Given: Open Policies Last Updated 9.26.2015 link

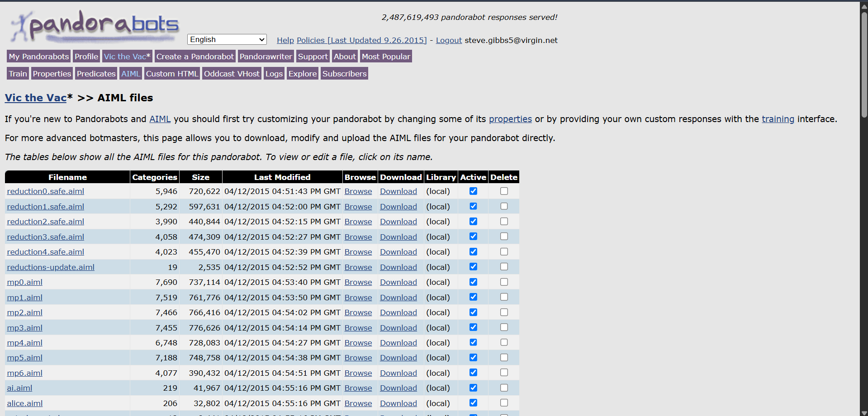Looking at the screenshot, I should (361, 40).
